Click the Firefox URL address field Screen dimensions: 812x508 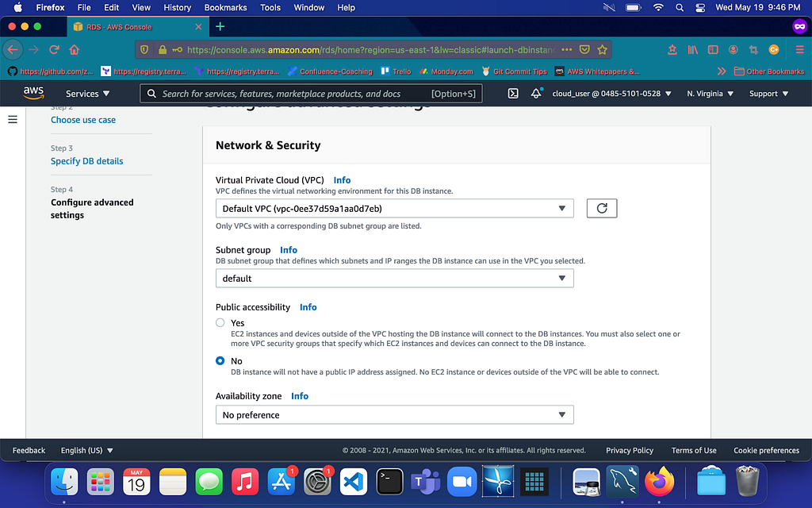click(x=371, y=50)
